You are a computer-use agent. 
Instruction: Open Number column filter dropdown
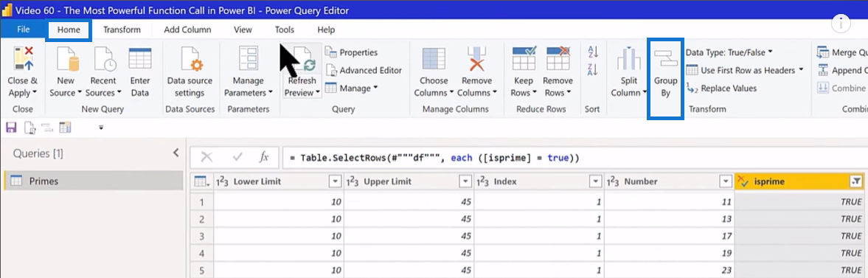[725, 181]
